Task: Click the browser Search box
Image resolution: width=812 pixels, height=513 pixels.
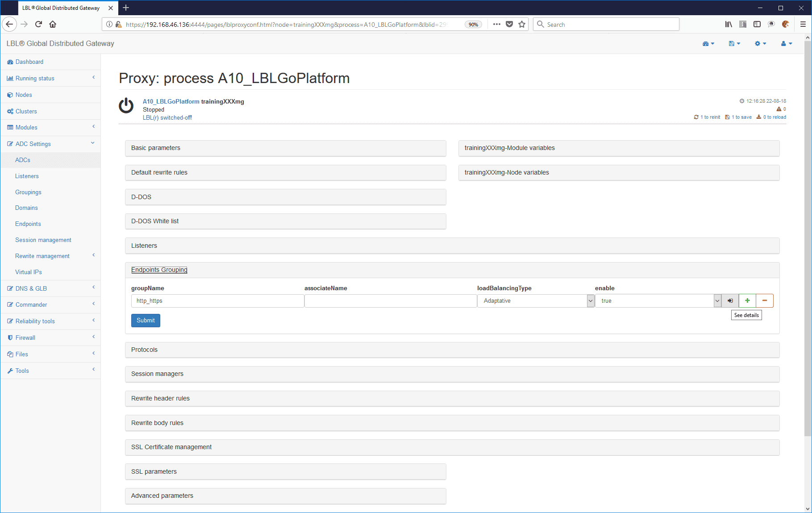Action: (x=606, y=24)
